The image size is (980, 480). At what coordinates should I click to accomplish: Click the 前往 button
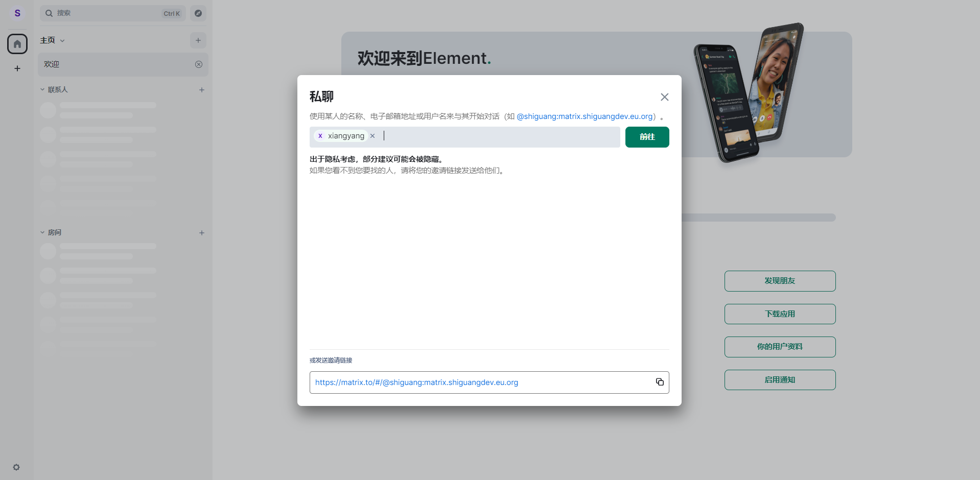[647, 137]
